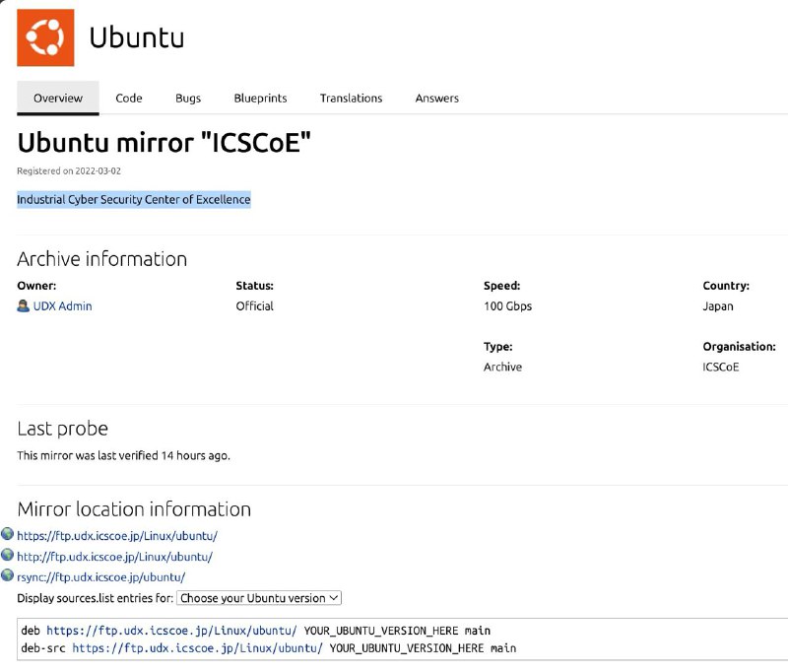Click the 'Japan' country value
This screenshot has width=788, height=672.
718,306
